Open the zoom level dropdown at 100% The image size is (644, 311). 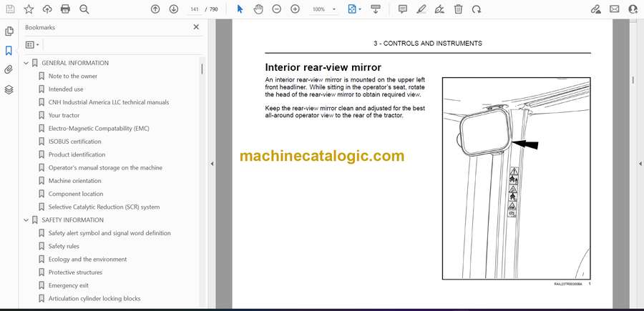[x=323, y=9]
